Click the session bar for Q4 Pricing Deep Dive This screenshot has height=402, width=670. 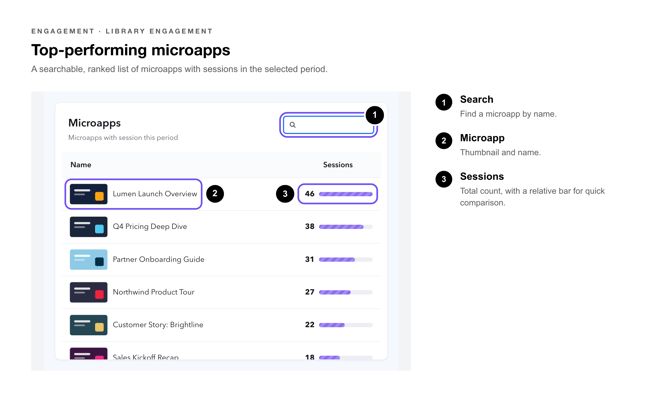point(346,227)
